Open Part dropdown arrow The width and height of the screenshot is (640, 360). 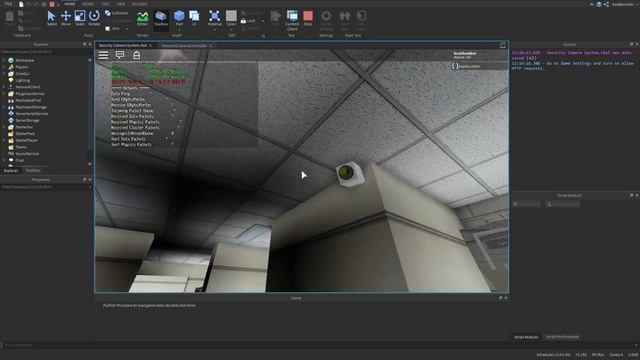pos(179,29)
